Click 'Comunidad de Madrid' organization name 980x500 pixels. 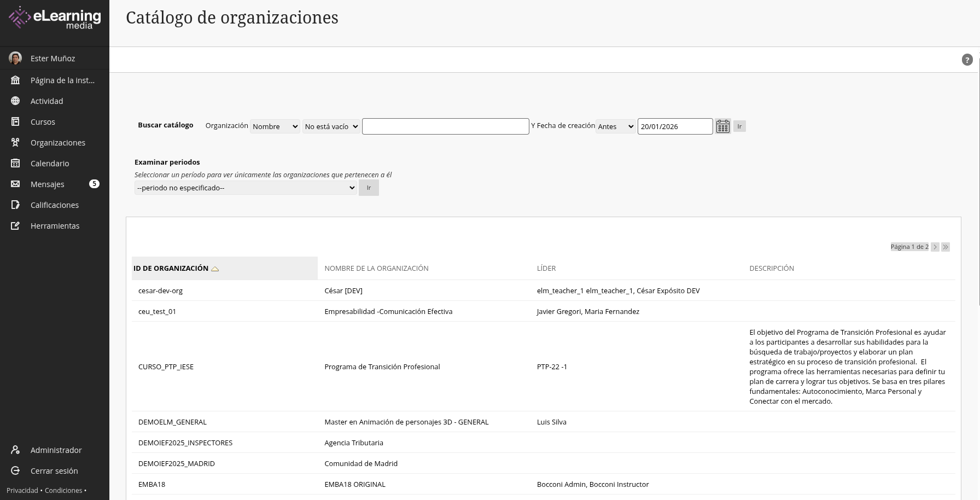coord(361,463)
